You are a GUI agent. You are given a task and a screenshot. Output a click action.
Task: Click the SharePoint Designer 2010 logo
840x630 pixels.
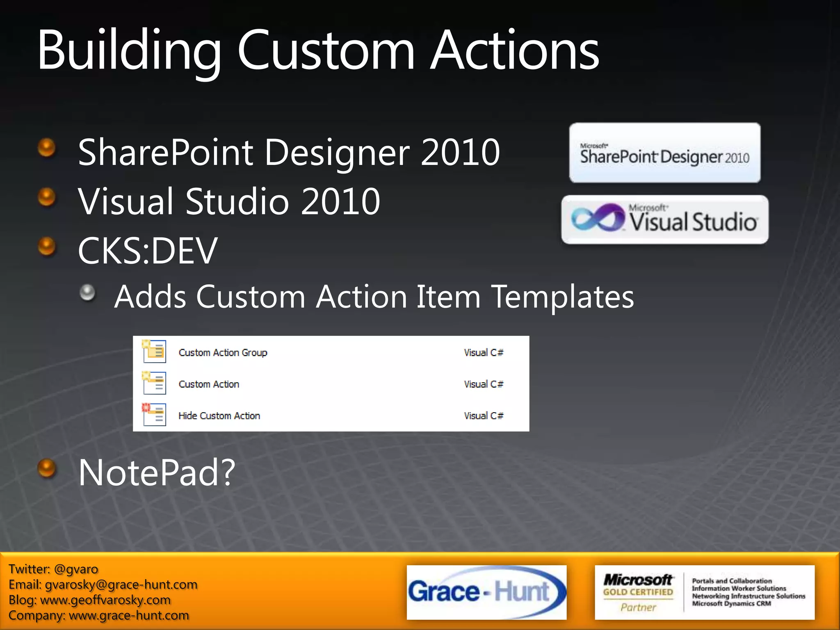pyautogui.click(x=665, y=153)
